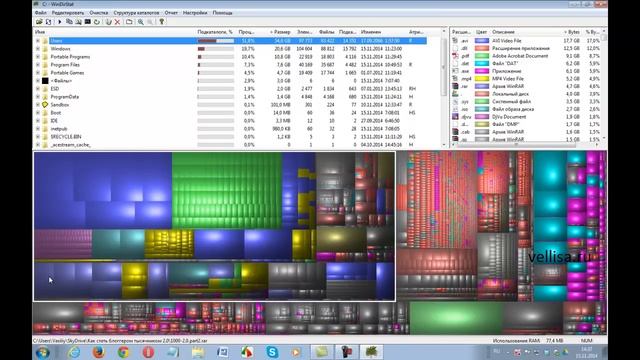This screenshot has height=360, width=640.
Task: Open the Очистка menu
Action: pyautogui.click(x=99, y=13)
